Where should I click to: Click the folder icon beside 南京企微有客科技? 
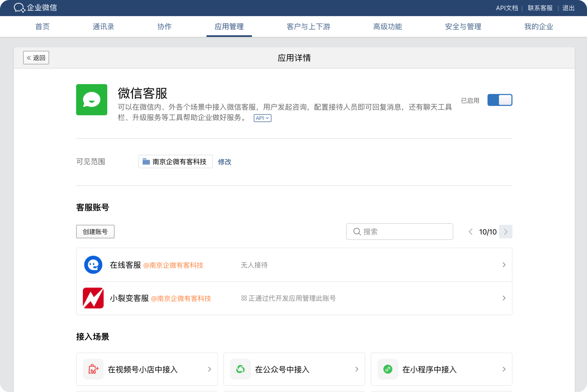pos(146,161)
